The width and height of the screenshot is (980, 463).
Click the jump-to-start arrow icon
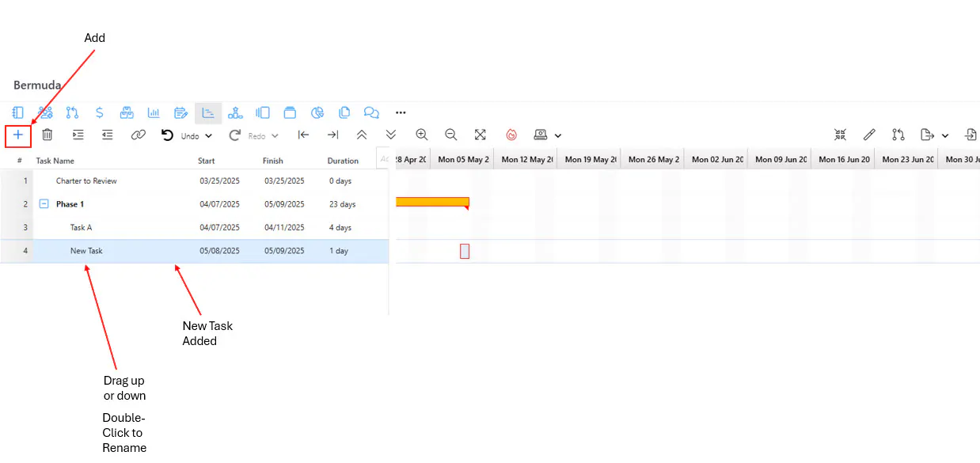click(x=303, y=135)
